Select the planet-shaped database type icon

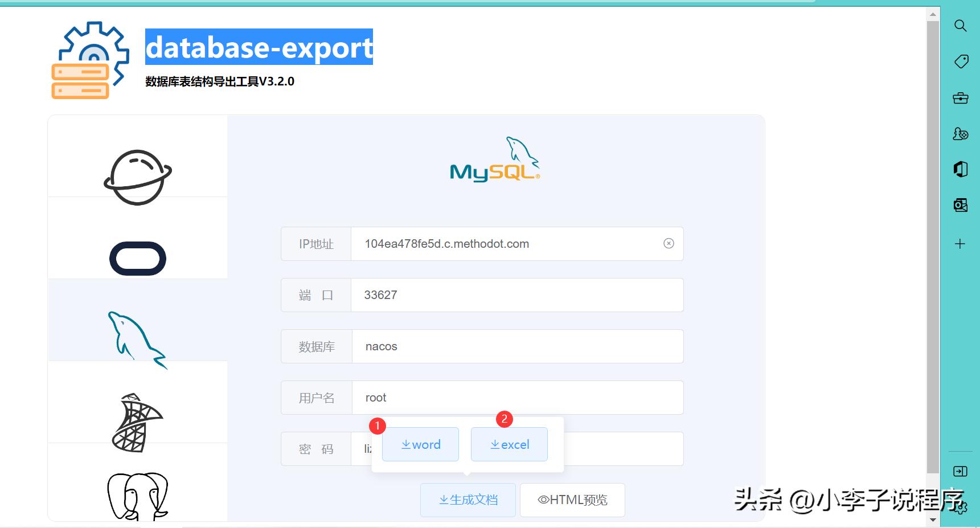[x=138, y=177]
